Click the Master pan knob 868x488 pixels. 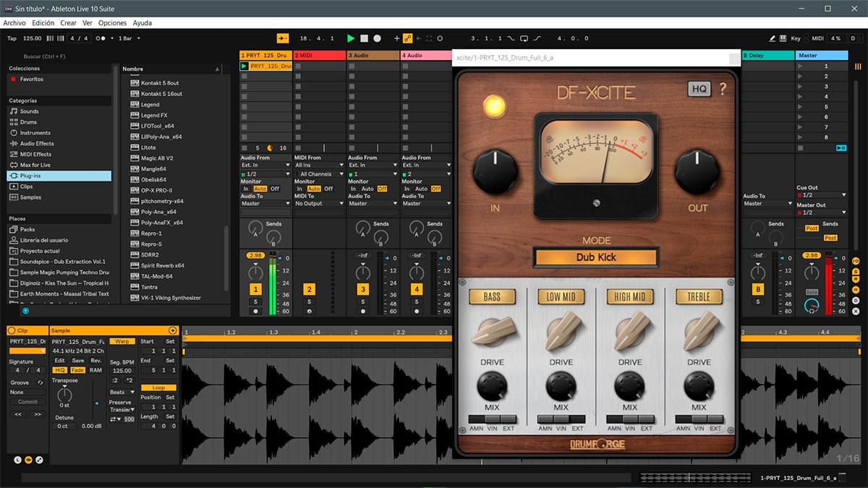(813, 273)
